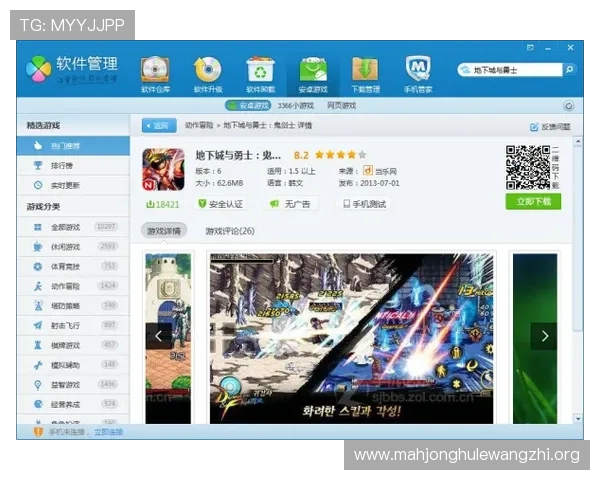The width and height of the screenshot is (600, 480).
Task: Click the vertical scrollbar thumb
Action: point(578,239)
